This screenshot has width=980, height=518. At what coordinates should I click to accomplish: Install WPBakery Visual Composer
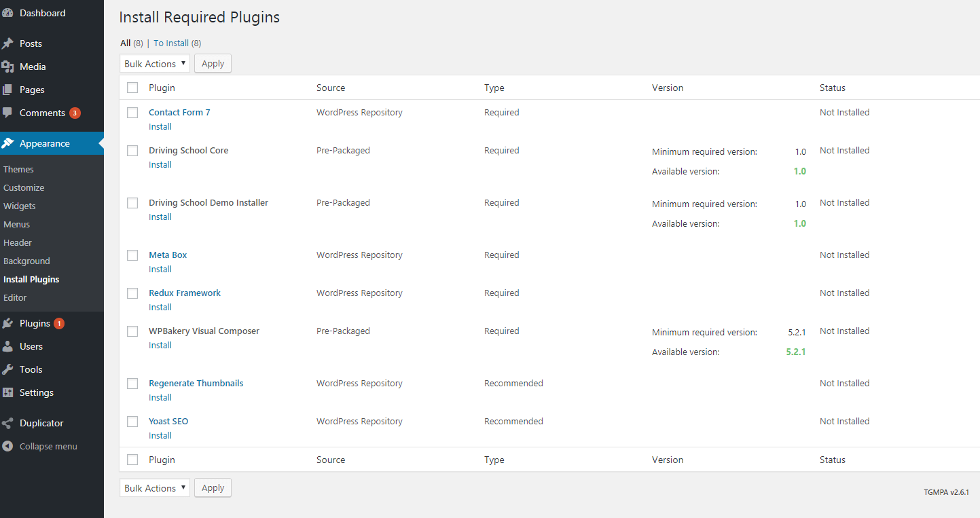(x=160, y=346)
